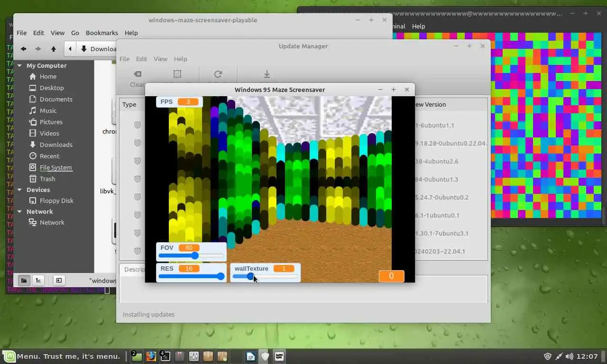Click the document icon in the taskbar
The image size is (607, 364).
(x=250, y=356)
